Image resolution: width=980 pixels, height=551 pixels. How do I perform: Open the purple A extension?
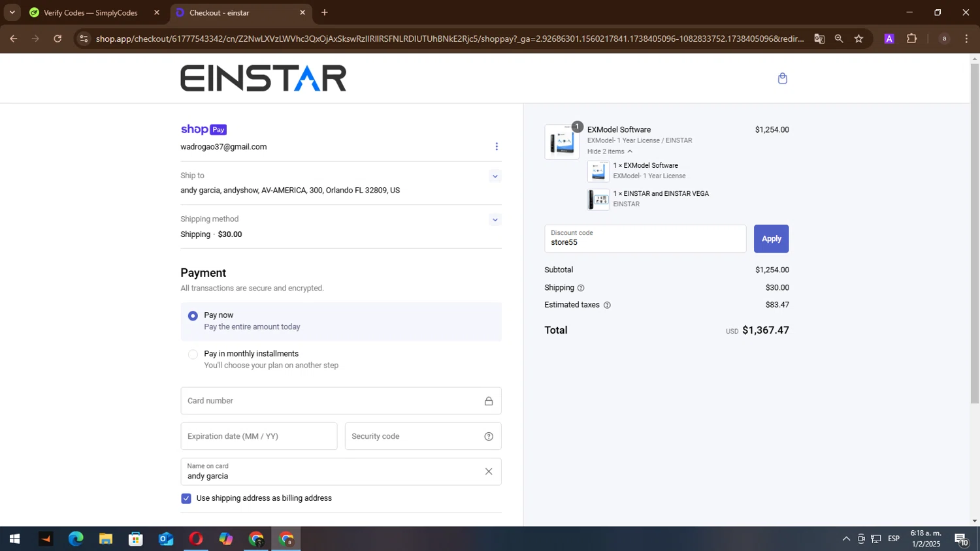tap(889, 39)
